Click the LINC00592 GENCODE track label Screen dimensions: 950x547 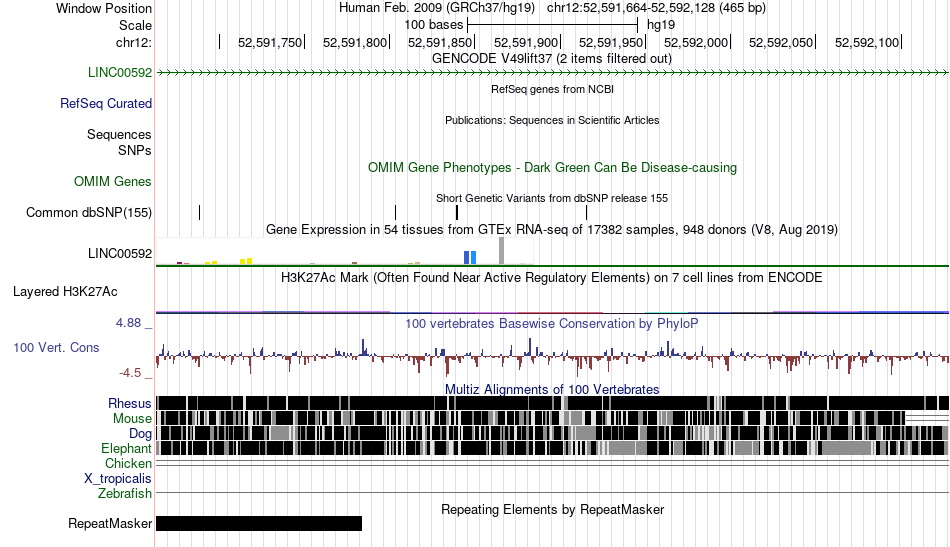[x=120, y=73]
